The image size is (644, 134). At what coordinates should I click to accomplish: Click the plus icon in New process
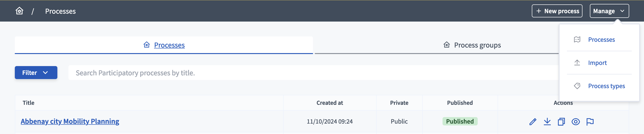[539, 11]
